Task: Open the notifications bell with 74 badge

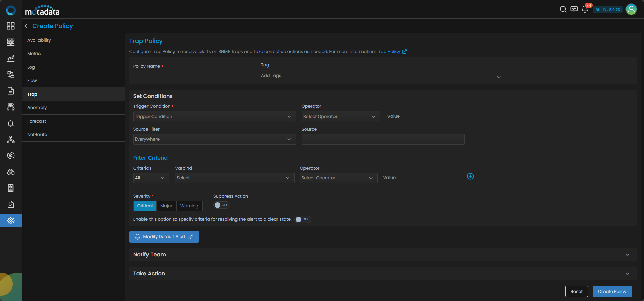Action: coord(585,9)
